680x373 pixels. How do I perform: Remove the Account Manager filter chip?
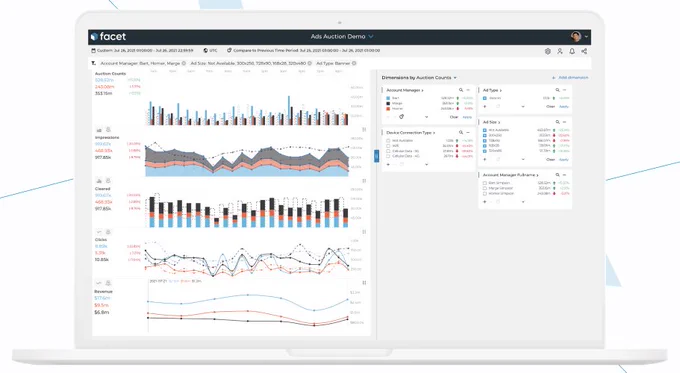(x=184, y=63)
